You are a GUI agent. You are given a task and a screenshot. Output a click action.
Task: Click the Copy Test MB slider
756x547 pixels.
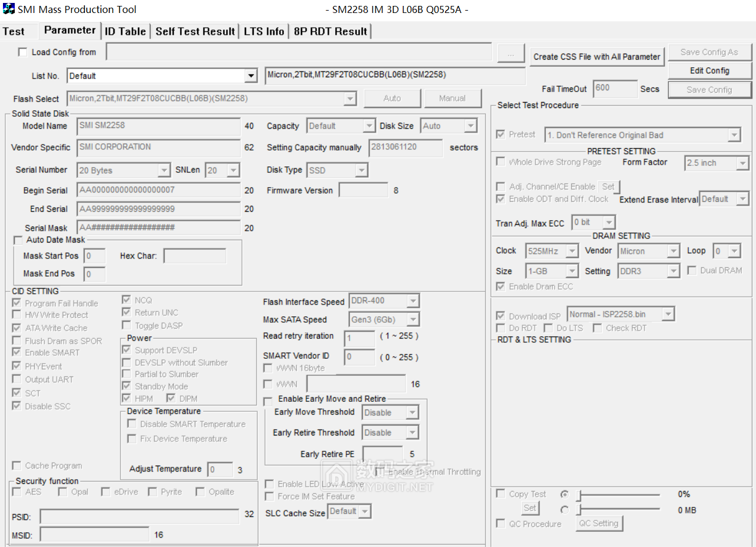[620, 510]
